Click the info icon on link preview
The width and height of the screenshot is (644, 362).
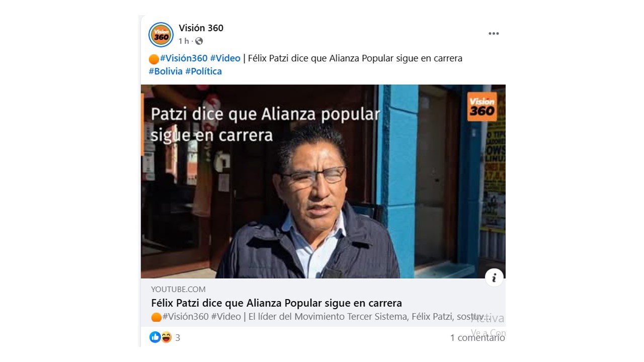coord(494,278)
